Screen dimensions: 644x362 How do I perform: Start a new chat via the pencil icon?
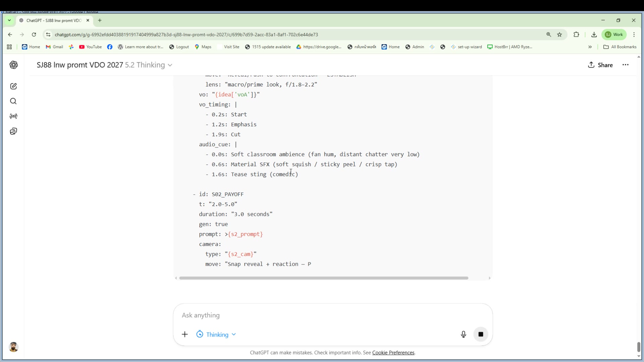[13, 86]
